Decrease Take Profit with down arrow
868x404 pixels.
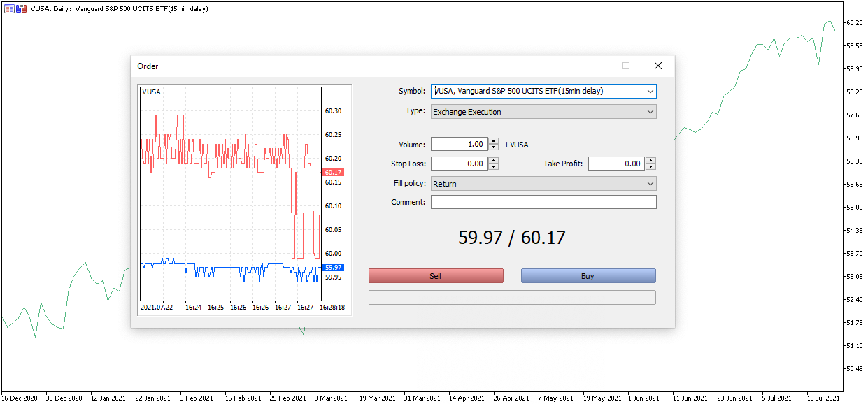point(650,167)
